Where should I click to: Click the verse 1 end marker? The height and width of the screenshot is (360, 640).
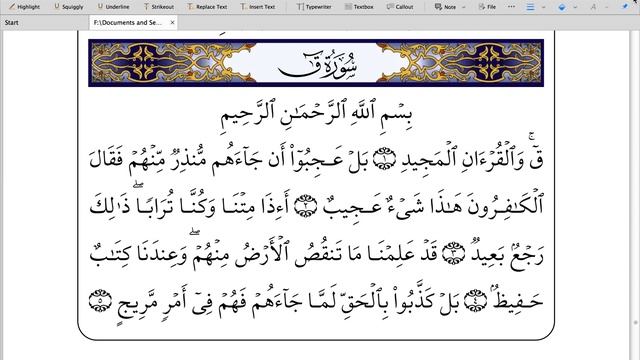click(385, 159)
